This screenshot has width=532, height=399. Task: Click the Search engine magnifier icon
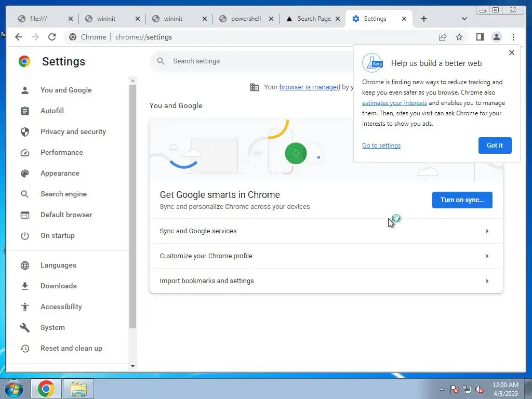pyautogui.click(x=25, y=194)
